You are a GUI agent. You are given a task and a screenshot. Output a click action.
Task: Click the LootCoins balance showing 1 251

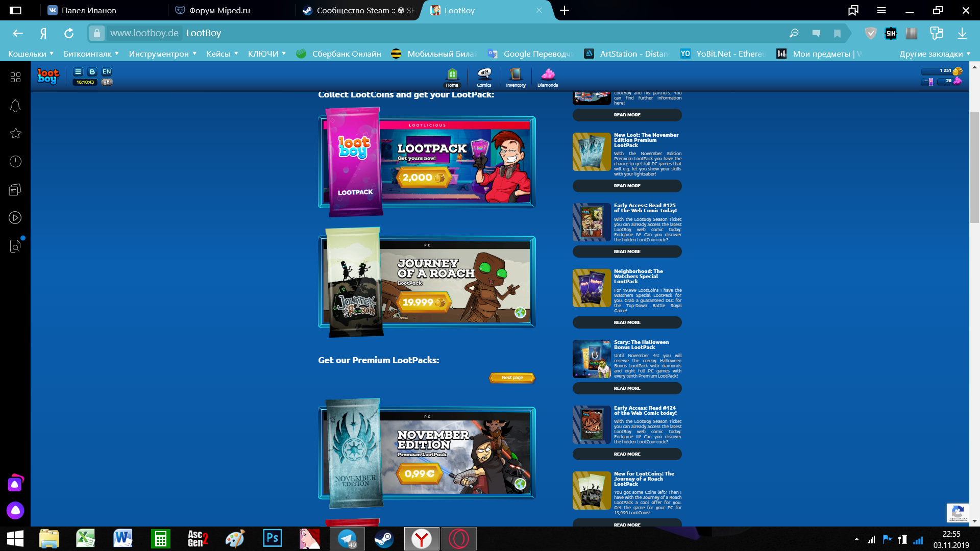pyautogui.click(x=942, y=71)
